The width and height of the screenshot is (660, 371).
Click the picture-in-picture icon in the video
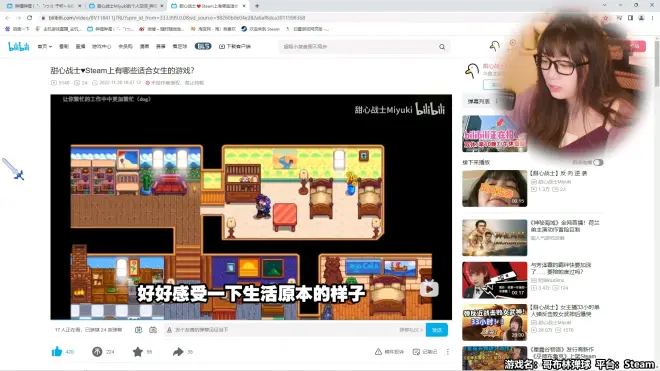429,288
